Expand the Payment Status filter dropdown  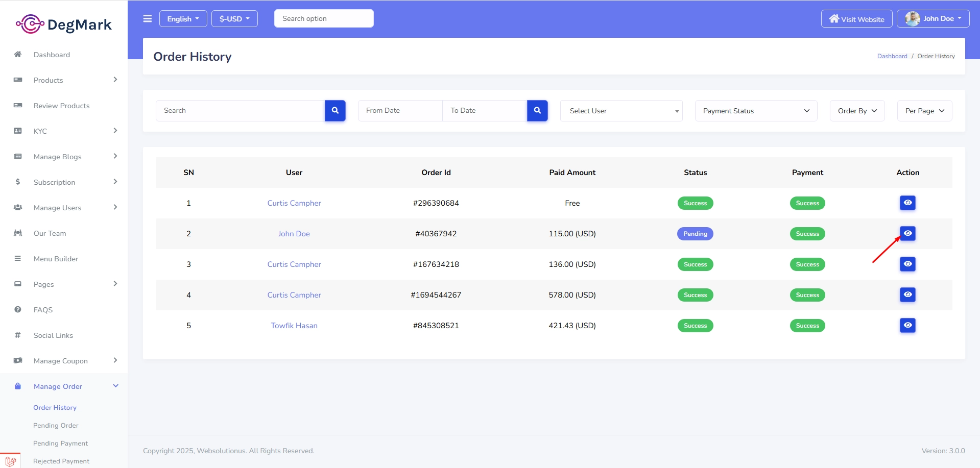pos(755,111)
